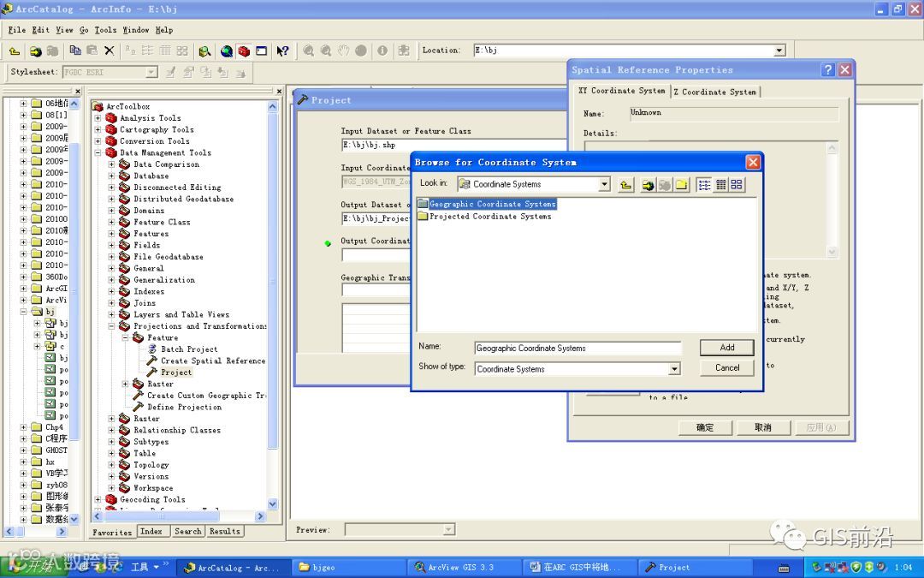924x578 pixels.
Task: Switch to Search tab in ArcToolbox
Action: pyautogui.click(x=187, y=532)
